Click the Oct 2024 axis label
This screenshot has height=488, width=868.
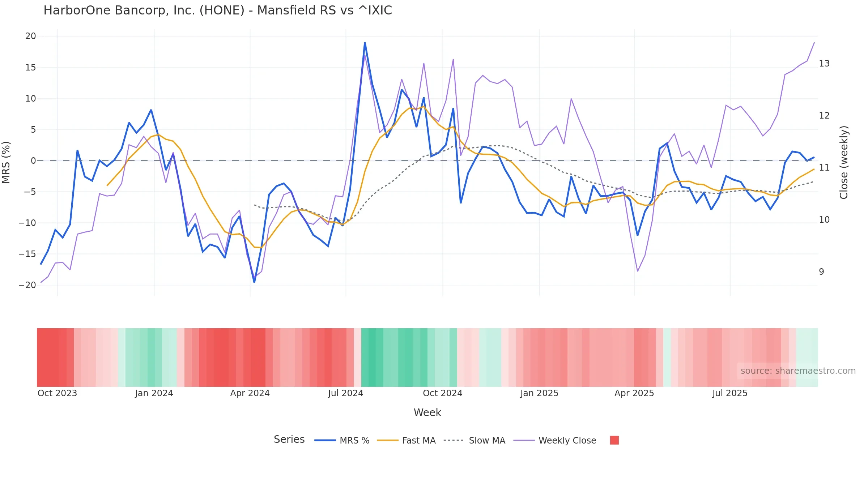(x=443, y=393)
